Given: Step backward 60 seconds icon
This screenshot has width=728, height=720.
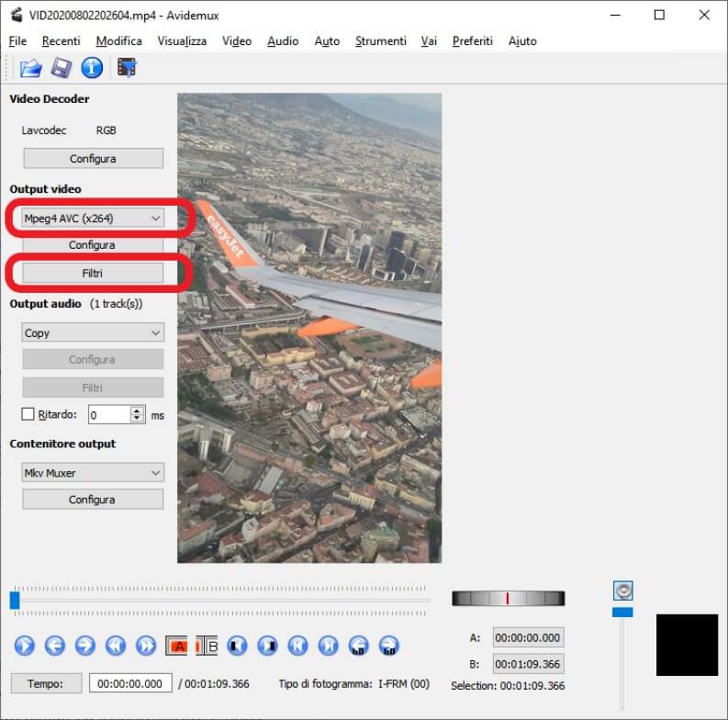Looking at the screenshot, I should coord(358,646).
